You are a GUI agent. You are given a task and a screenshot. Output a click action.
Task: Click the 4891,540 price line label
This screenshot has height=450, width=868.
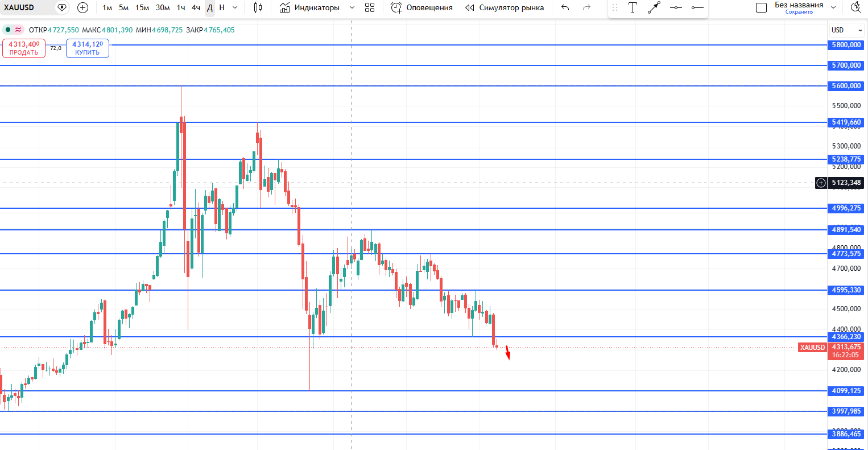pos(846,230)
